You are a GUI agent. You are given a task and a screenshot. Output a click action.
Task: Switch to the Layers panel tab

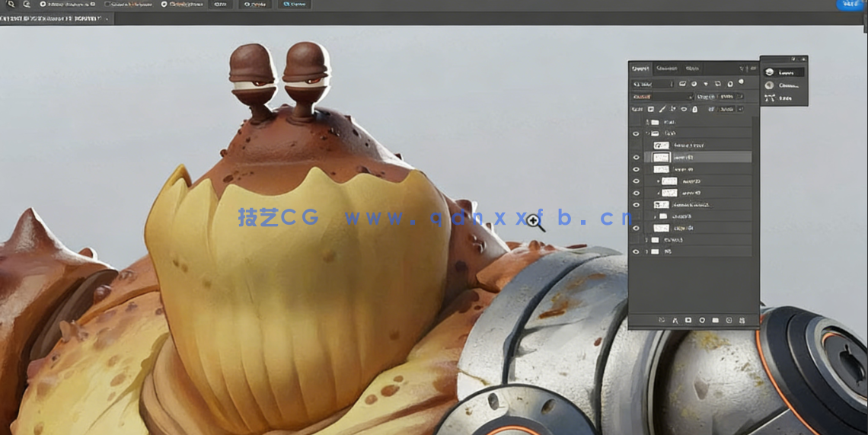coord(640,68)
